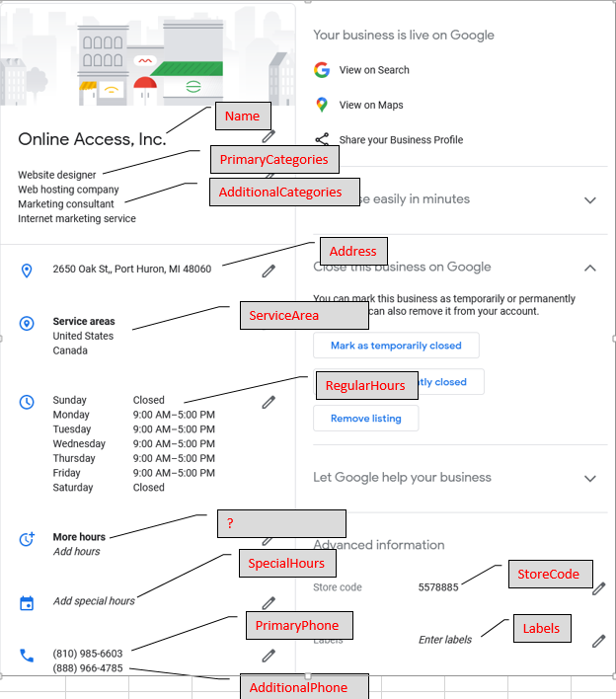Click Mark as temporarily closed
The height and width of the screenshot is (699, 616).
click(x=396, y=346)
